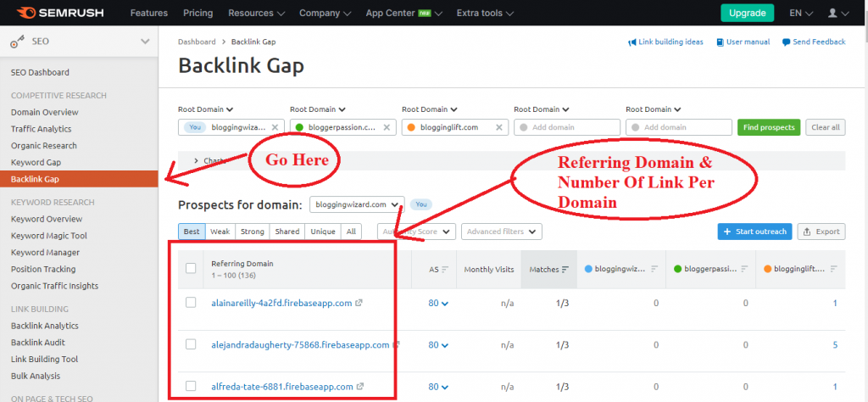Image resolution: width=868 pixels, height=402 pixels.
Task: Go to Dashboard breadcrumb
Action: [x=197, y=42]
